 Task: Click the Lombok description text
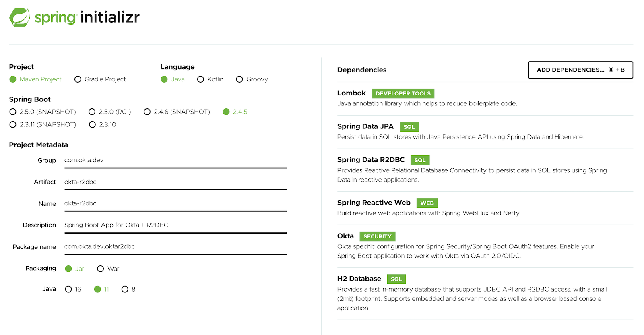(427, 103)
